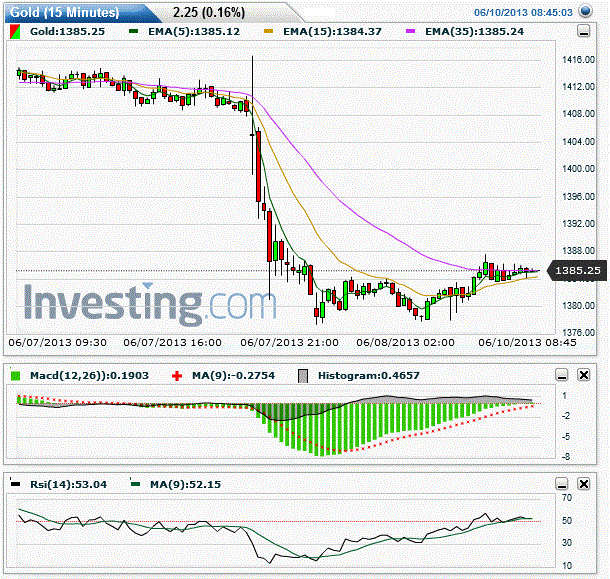Click the Histogram:0.4657 label

pyautogui.click(x=369, y=375)
